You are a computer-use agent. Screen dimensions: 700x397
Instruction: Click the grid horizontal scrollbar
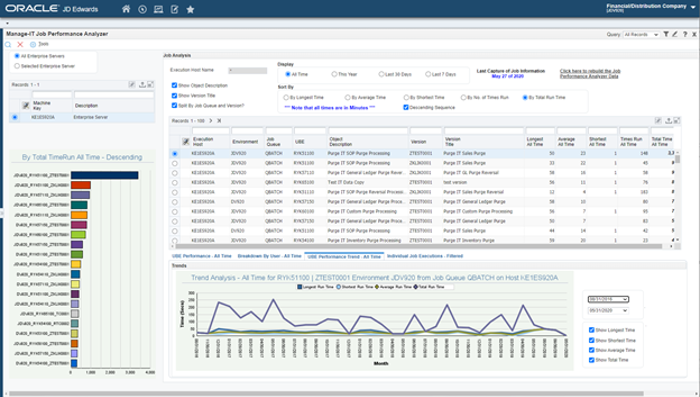pyautogui.click(x=419, y=246)
